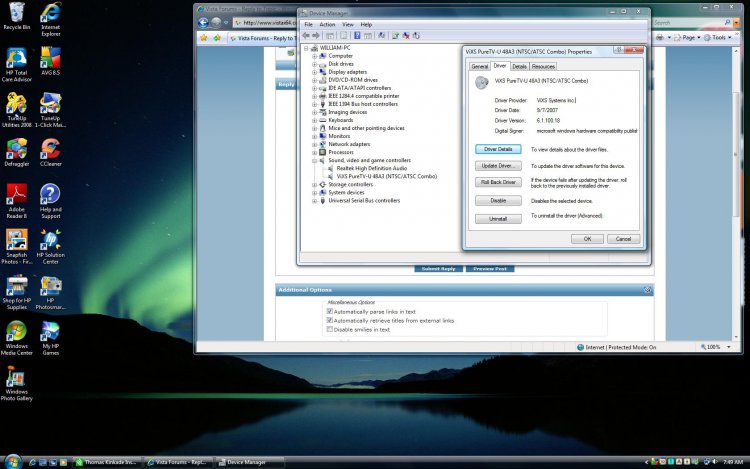Open the HP Total Care Advisor desktop icon

tap(17, 65)
